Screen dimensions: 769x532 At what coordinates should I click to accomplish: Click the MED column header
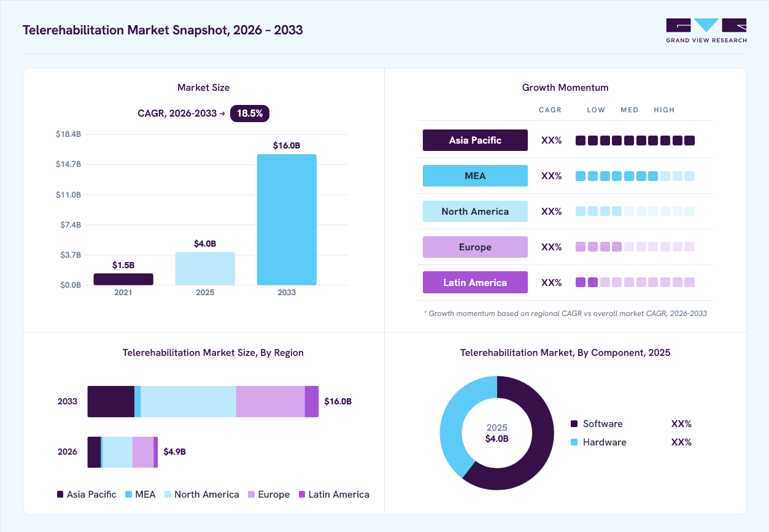(630, 110)
